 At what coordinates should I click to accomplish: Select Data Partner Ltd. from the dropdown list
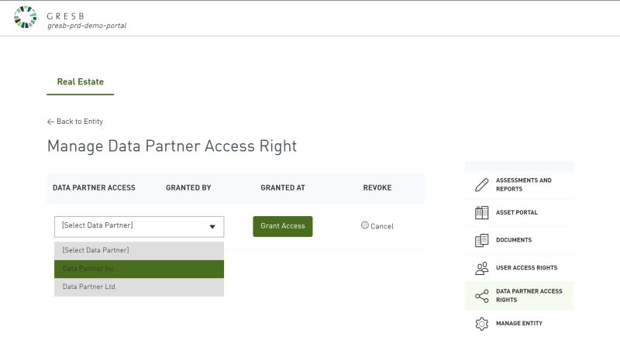tap(139, 287)
